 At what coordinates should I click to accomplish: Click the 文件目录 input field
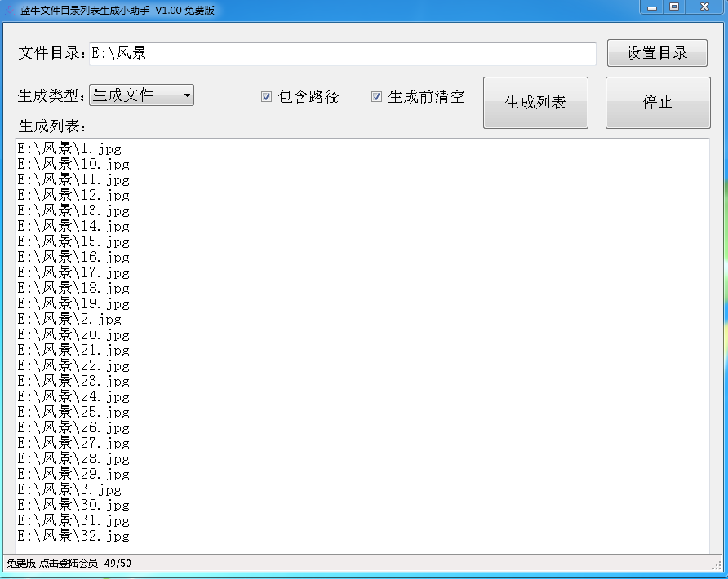pos(342,54)
